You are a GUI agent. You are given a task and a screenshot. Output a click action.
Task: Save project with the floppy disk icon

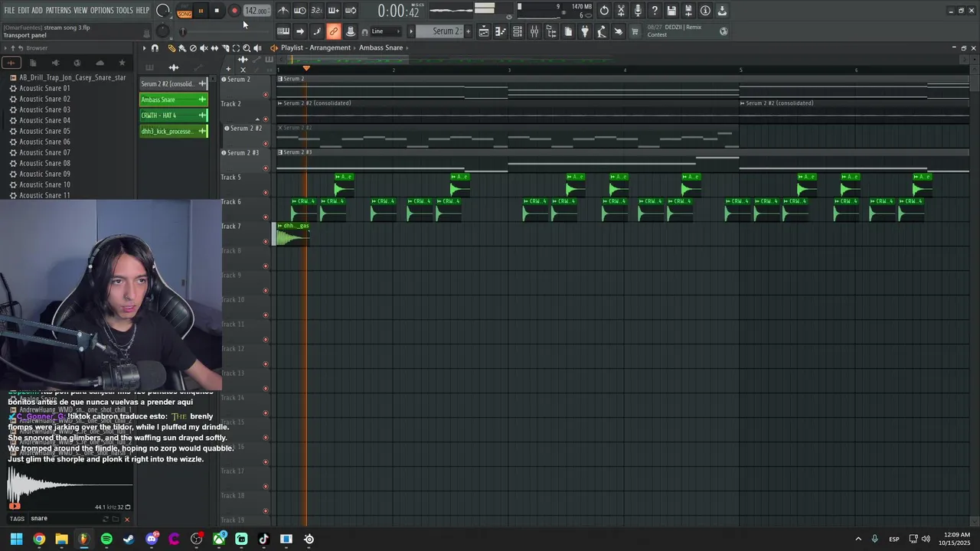[x=671, y=11]
